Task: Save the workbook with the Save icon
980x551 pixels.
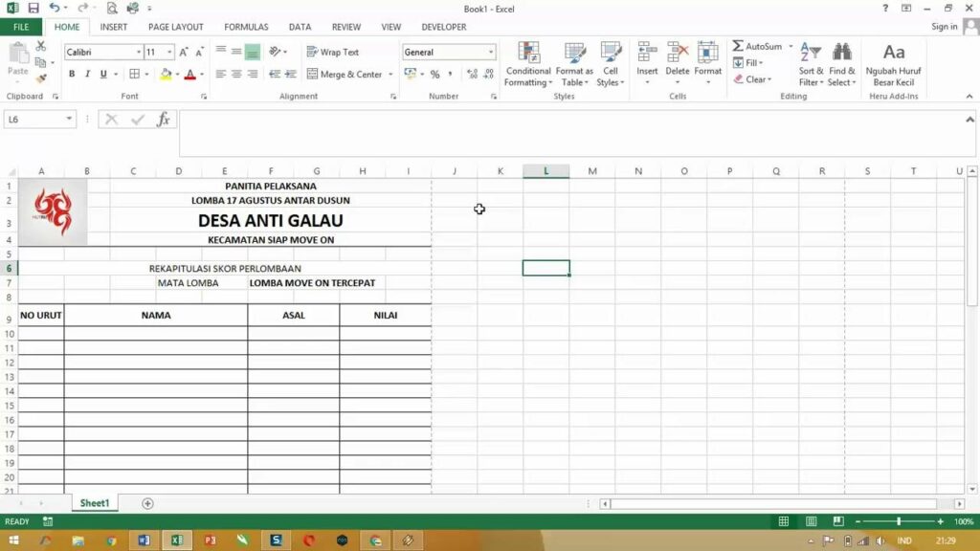Action: (33, 8)
